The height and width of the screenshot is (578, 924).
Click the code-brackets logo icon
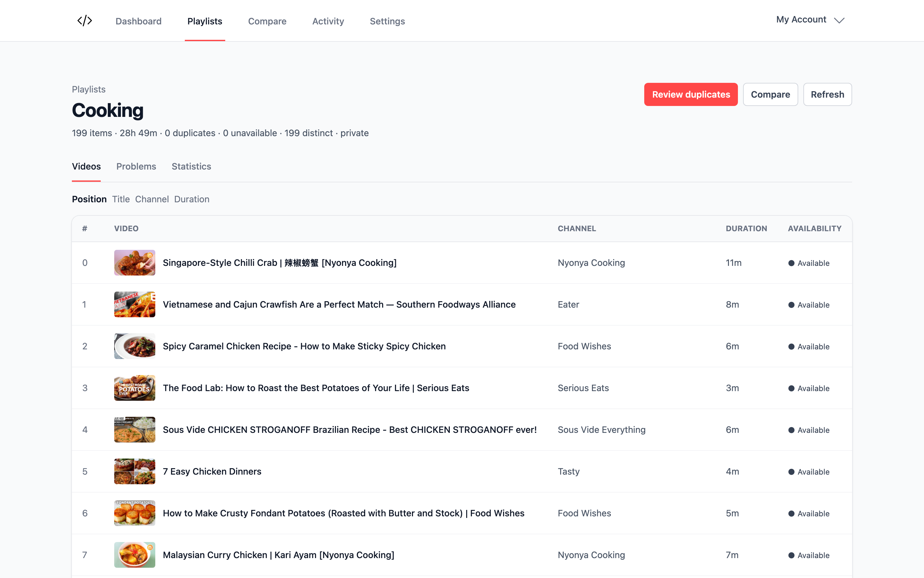[x=84, y=21]
